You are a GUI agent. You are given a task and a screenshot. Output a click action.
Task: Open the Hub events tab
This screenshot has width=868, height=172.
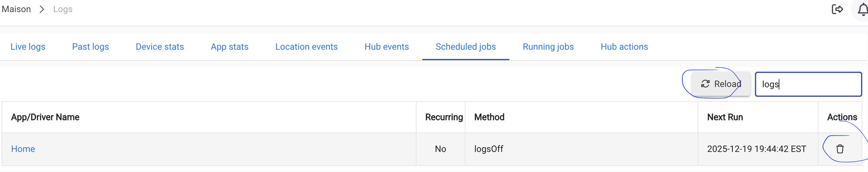point(386,47)
